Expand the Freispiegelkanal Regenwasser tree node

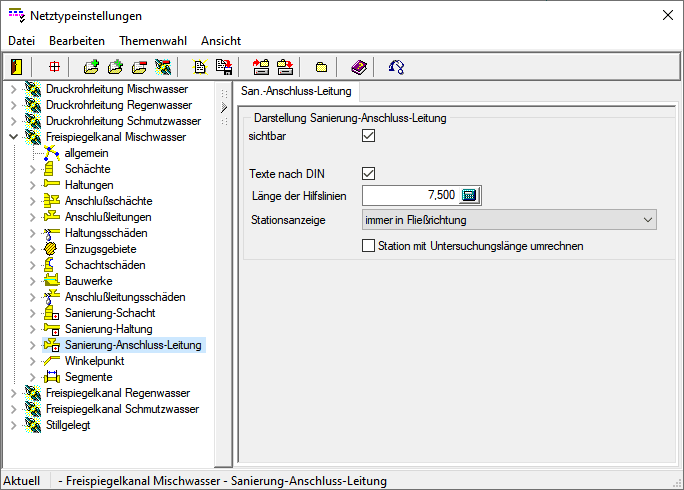(x=13, y=393)
